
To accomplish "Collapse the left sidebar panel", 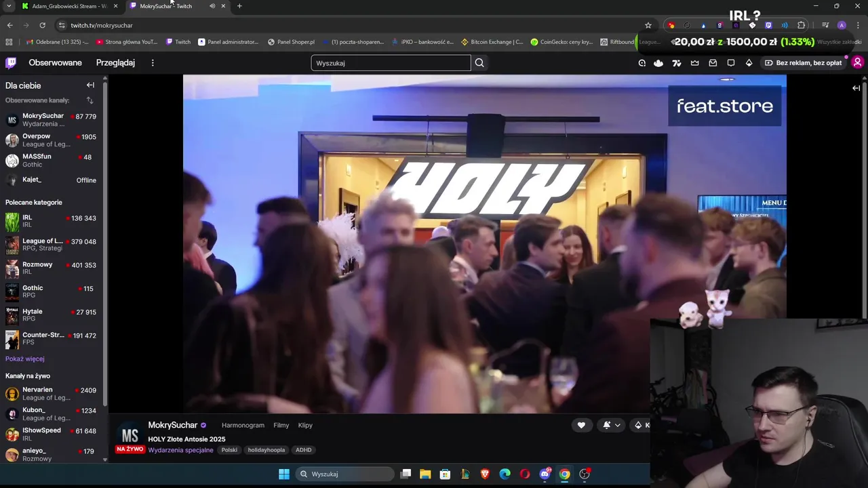I will [x=90, y=85].
